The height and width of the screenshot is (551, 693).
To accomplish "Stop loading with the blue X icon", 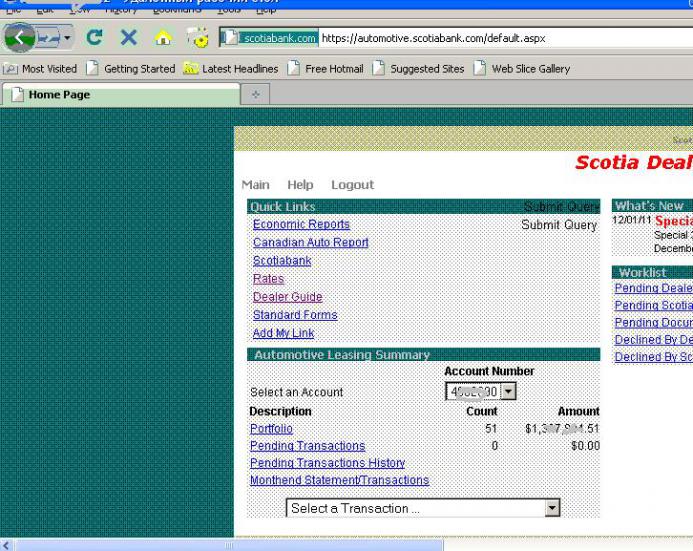I will tap(129, 38).
